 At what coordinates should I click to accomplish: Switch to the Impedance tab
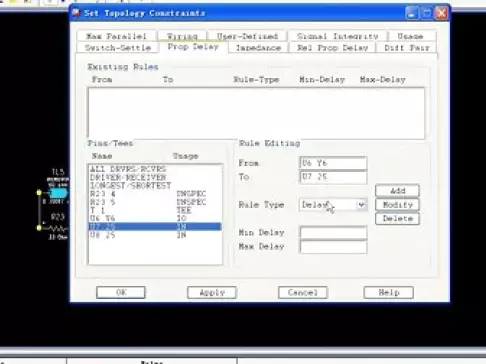coord(258,48)
